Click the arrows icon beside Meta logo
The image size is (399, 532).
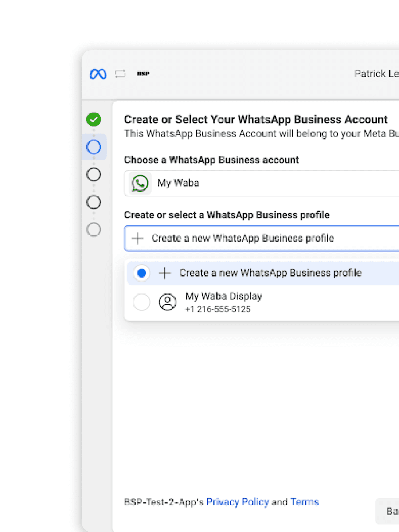121,74
